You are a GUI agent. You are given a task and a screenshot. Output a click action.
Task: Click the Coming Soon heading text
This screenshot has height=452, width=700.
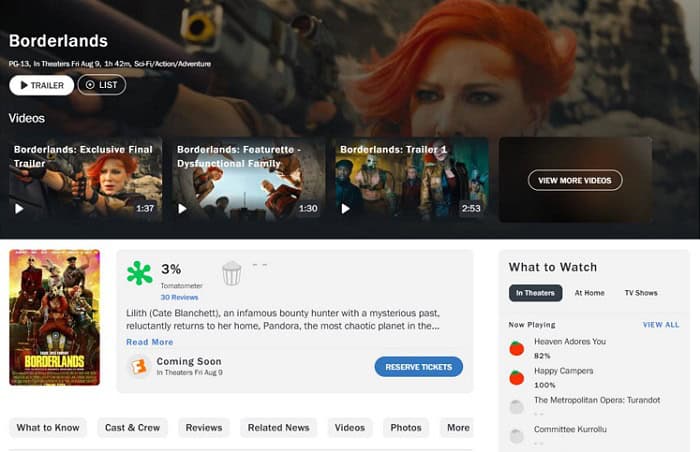(x=189, y=361)
